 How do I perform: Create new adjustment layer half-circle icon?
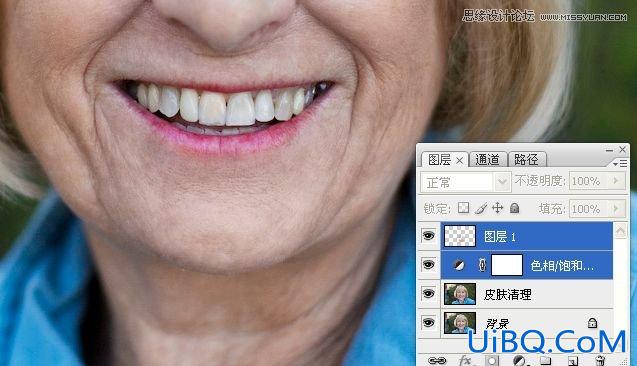click(x=519, y=361)
